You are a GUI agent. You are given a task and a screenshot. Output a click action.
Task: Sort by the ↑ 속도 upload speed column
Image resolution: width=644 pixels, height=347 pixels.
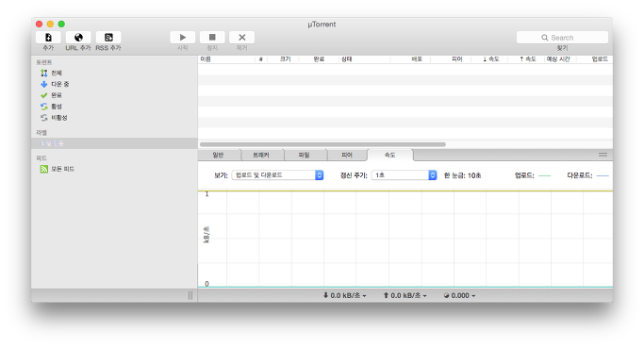pos(526,59)
